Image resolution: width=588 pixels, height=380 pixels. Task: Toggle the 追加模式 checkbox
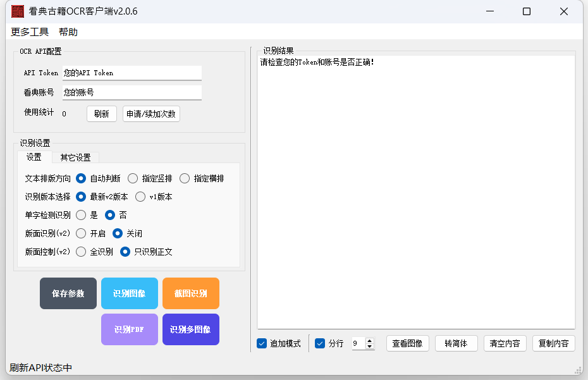tap(262, 343)
